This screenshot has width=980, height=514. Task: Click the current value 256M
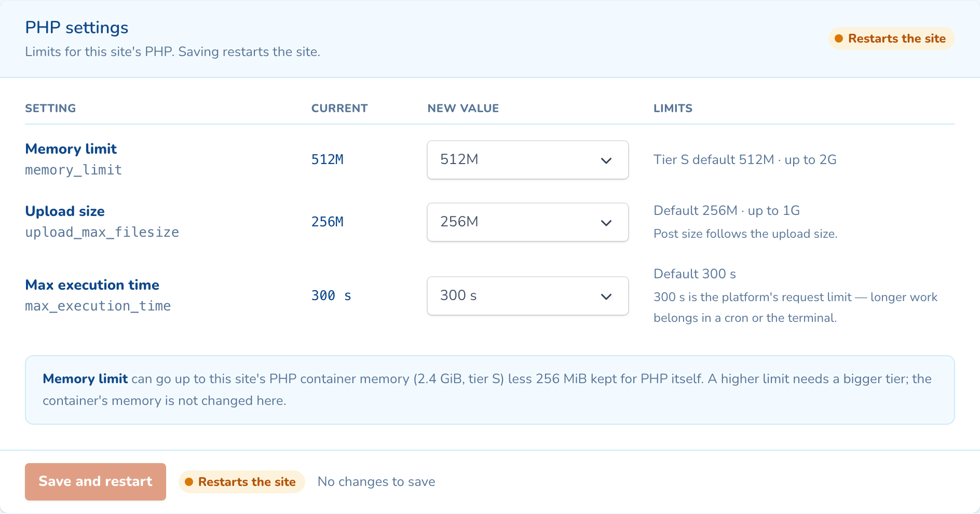[x=328, y=222]
